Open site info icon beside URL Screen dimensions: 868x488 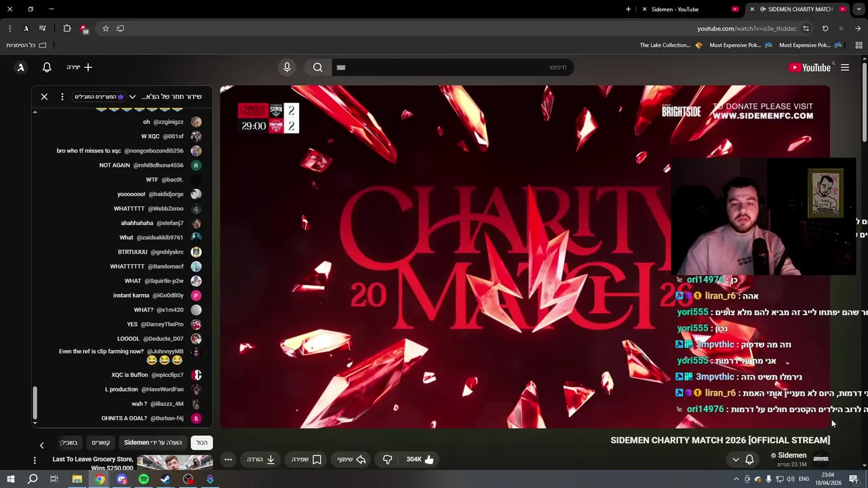(x=806, y=28)
